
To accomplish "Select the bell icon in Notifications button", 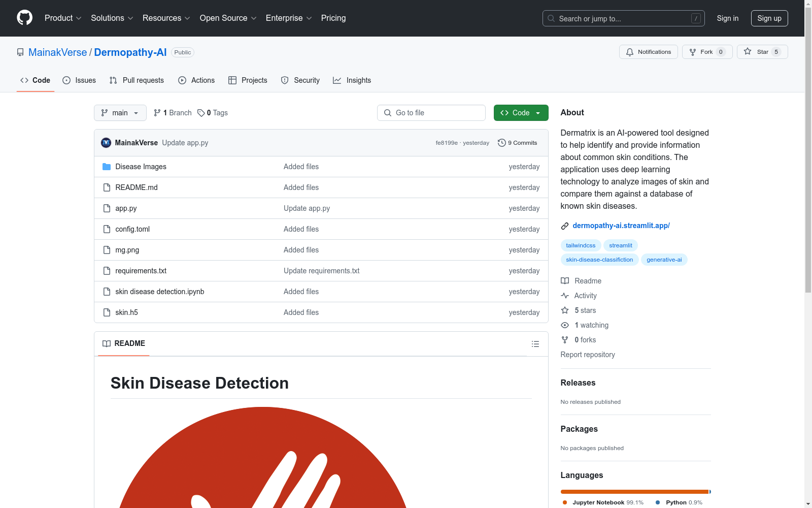I will pos(630,52).
